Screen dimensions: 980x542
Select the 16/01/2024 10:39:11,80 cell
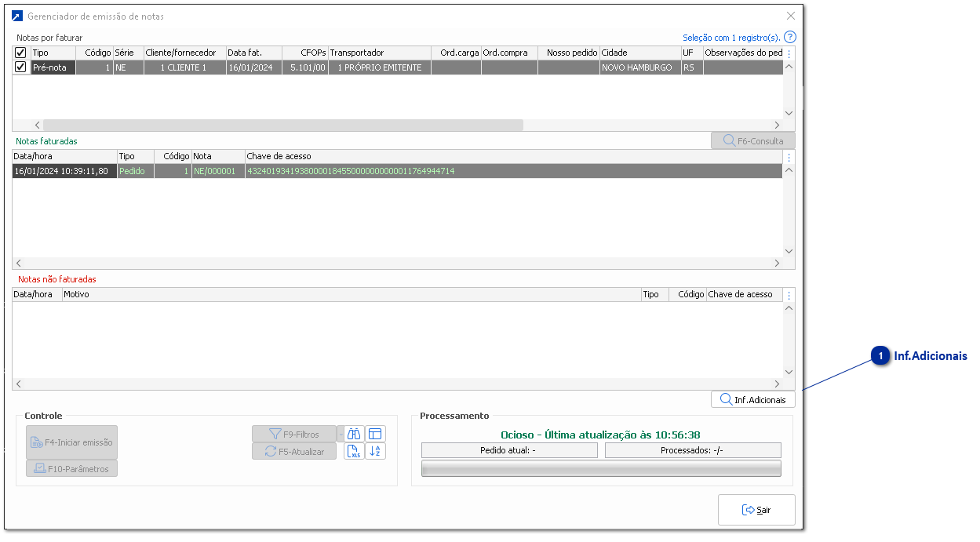64,171
